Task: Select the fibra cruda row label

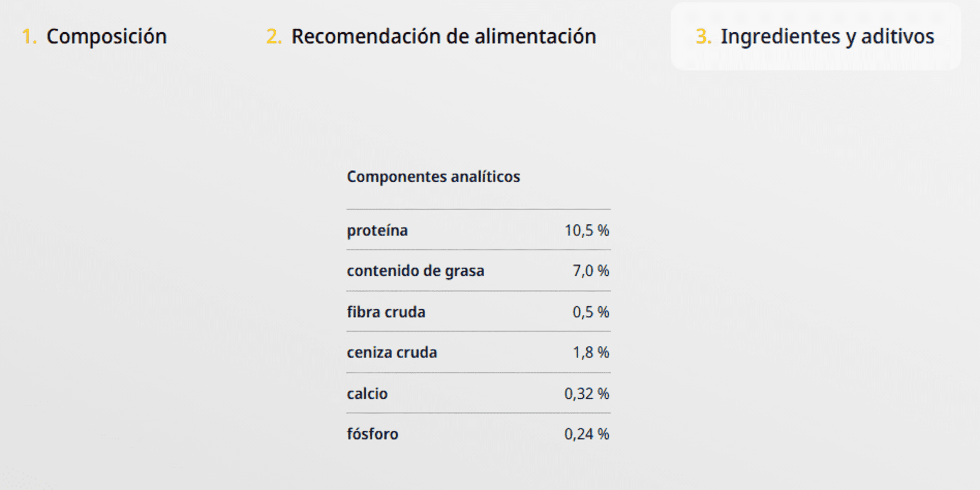Action: (x=386, y=312)
